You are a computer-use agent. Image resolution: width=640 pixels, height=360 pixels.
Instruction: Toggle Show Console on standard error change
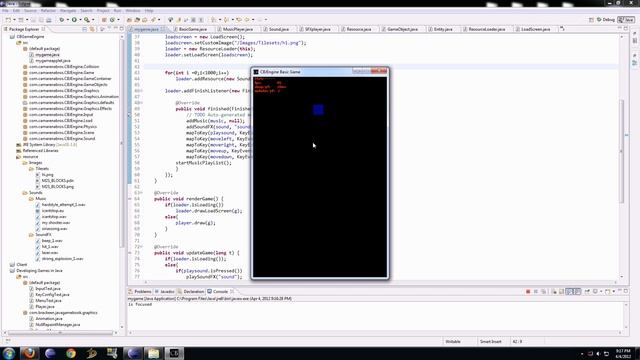[577, 291]
